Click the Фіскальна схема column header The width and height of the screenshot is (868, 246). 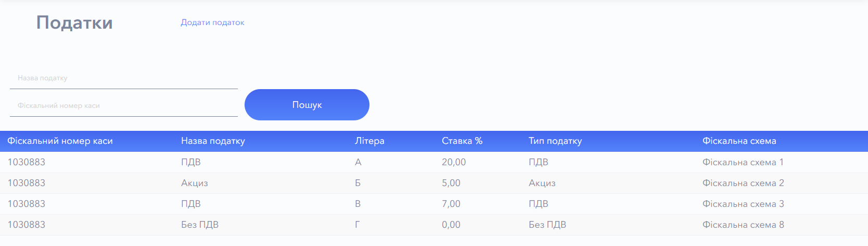(739, 141)
